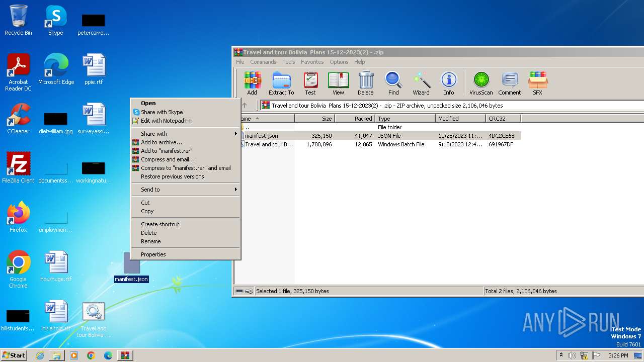Choose Restore previous versions
The image size is (644, 362).
pos(186,176)
